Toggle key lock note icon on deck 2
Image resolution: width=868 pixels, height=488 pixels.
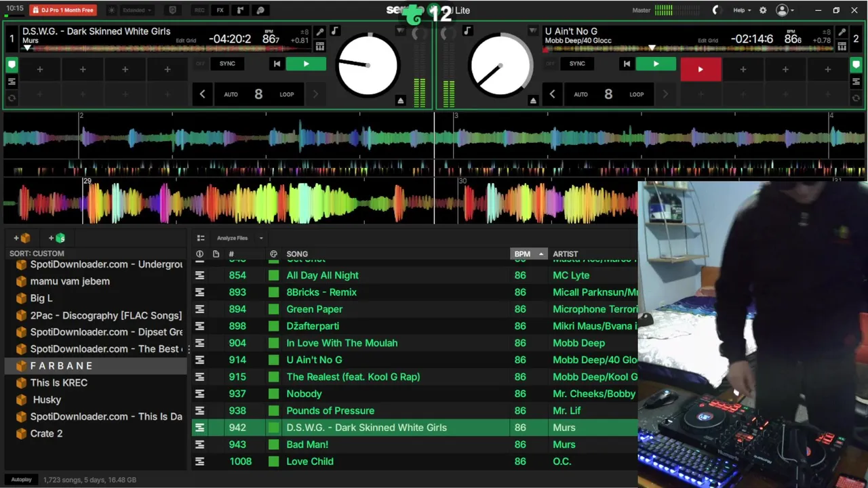pos(467,31)
